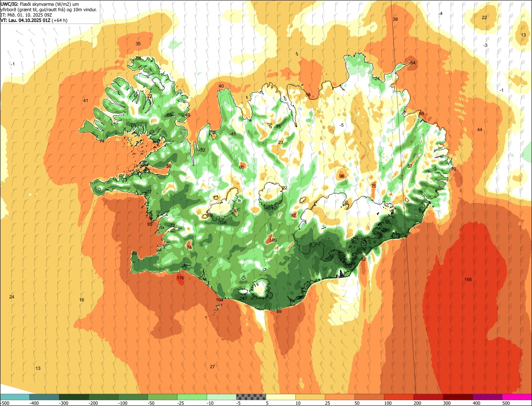Click the 23 value in north-central Iceland

(x=281, y=142)
